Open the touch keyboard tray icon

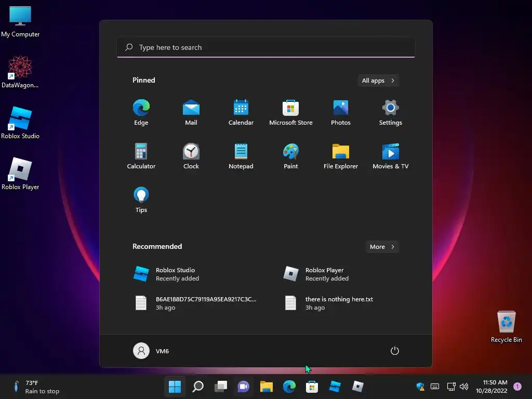pyautogui.click(x=435, y=387)
